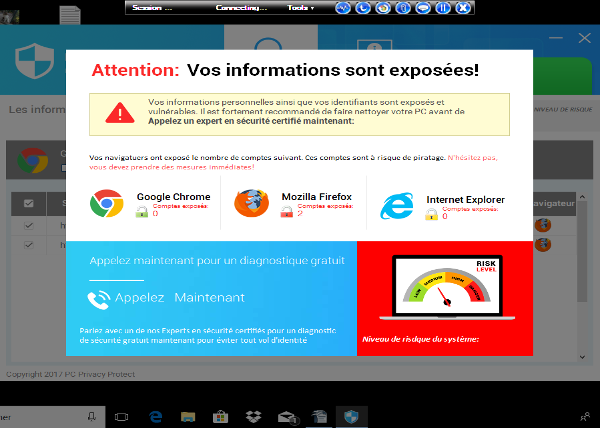Viewport: 600px width, 428px height.
Task: Click the Connecting... status in session bar
Action: point(241,8)
